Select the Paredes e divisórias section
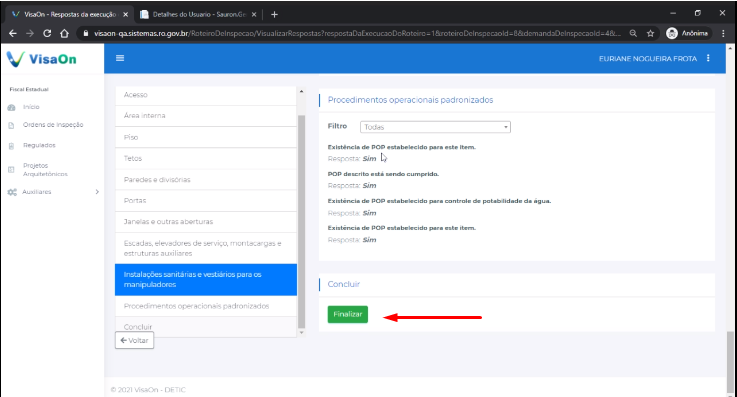Viewport: 737px width, 397px height. tap(206, 179)
